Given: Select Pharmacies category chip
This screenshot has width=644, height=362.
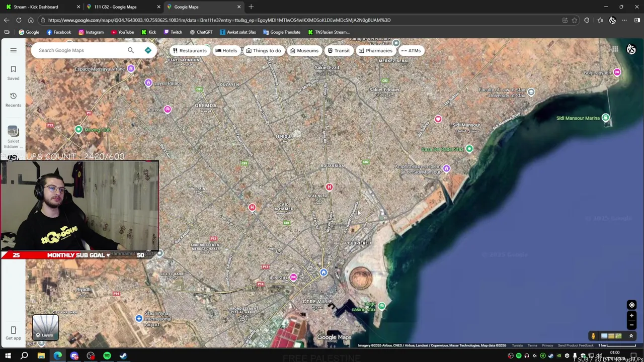Looking at the screenshot, I should click(x=375, y=51).
